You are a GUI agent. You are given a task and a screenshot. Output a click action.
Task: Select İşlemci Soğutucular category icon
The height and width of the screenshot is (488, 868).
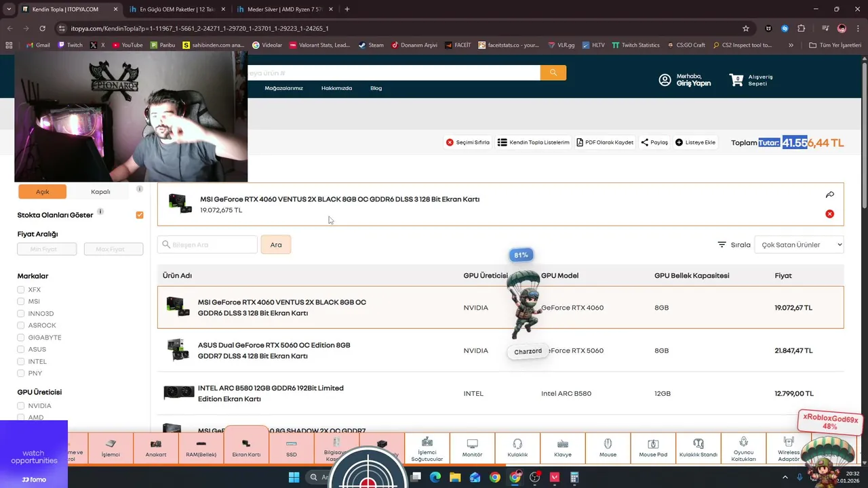click(427, 449)
